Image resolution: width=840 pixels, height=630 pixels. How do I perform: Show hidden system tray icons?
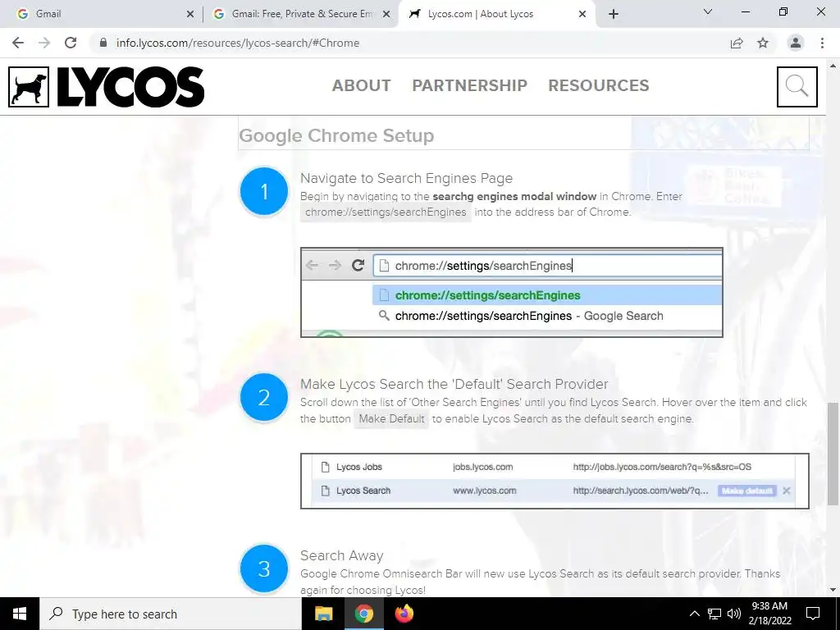click(694, 614)
